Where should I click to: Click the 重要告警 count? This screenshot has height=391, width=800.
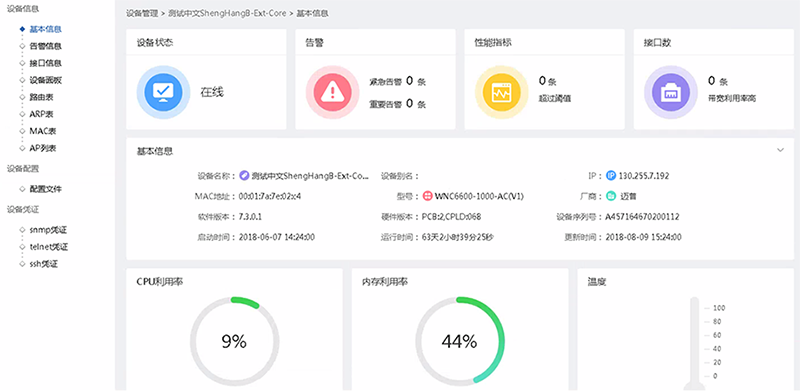pos(409,104)
